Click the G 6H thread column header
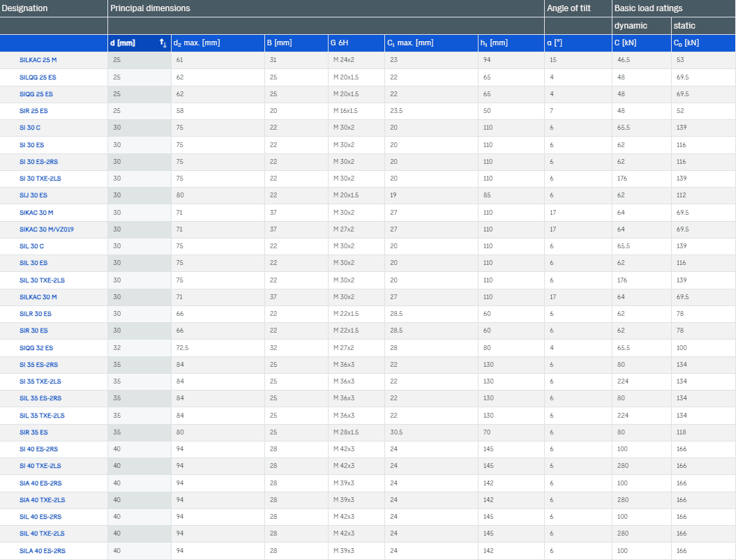This screenshot has height=560, width=738. (x=339, y=43)
